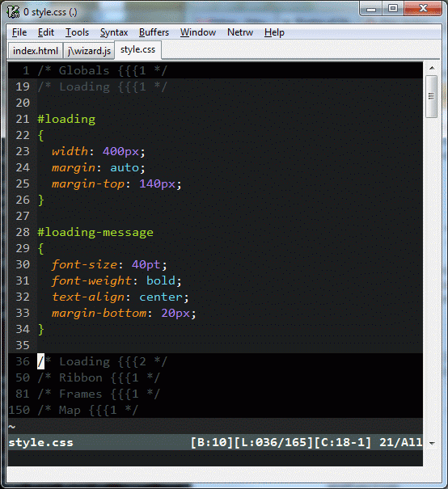Image resolution: width=448 pixels, height=489 pixels.
Task: Click the title bar text '0 style.css (.)'
Action: 50,12
